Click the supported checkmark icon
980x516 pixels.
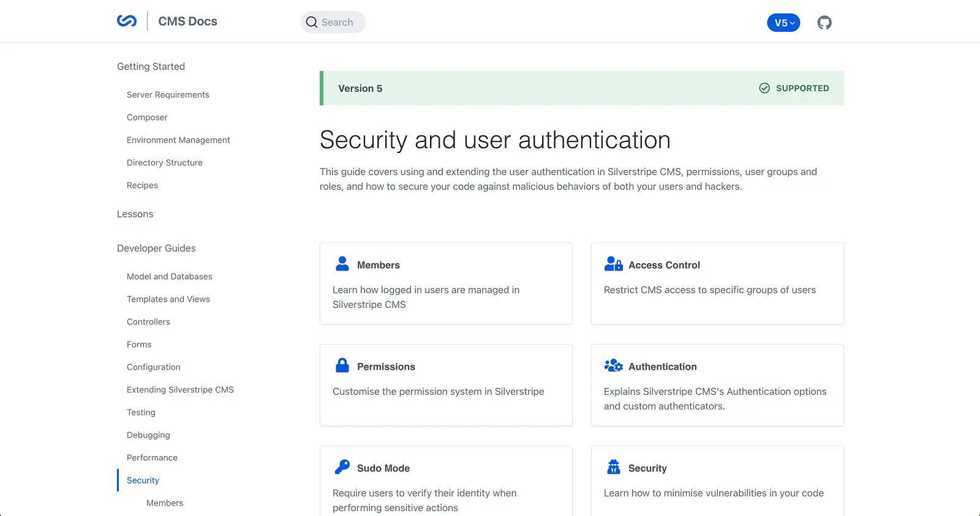click(x=764, y=88)
